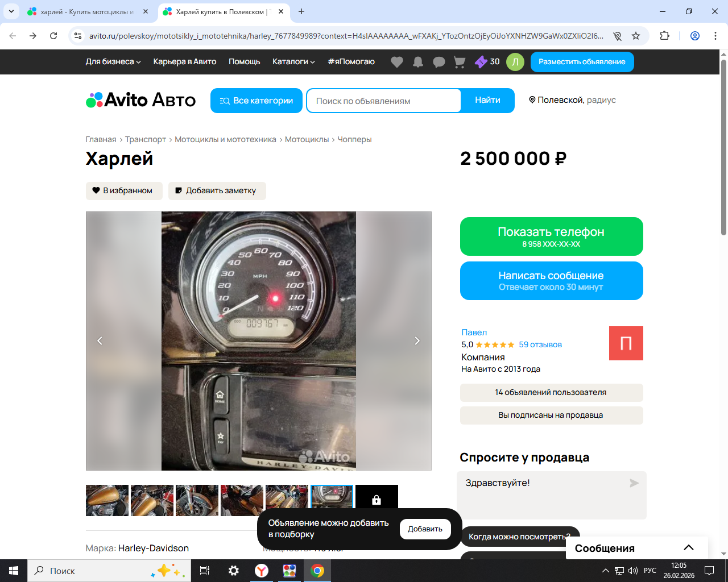
Task: Open notifications bell icon
Action: pyautogui.click(x=418, y=62)
